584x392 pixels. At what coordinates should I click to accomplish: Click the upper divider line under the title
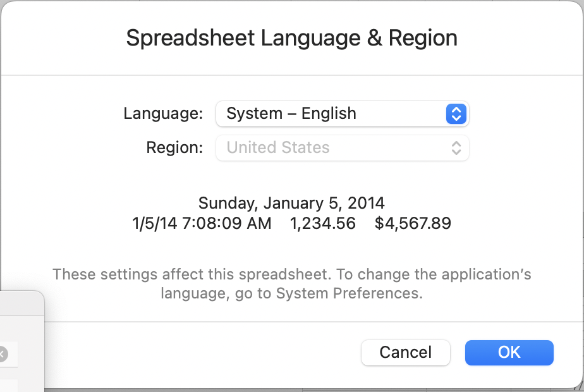(x=291, y=76)
